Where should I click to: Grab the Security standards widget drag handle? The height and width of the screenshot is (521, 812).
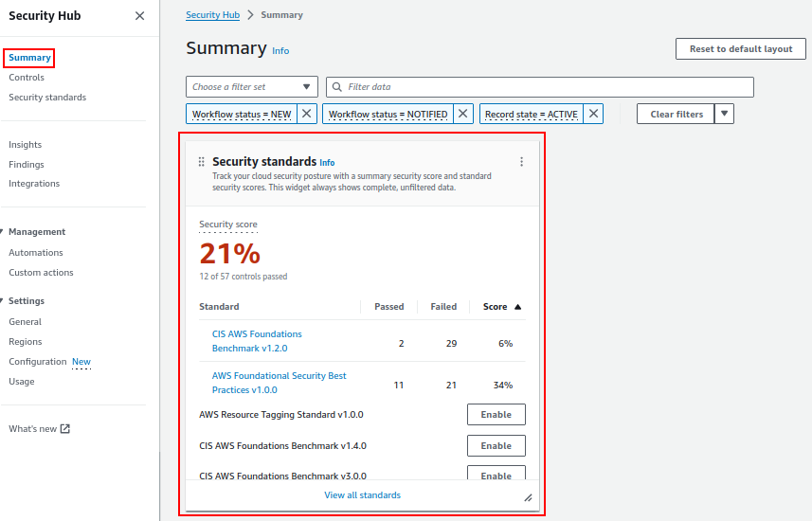point(202,162)
